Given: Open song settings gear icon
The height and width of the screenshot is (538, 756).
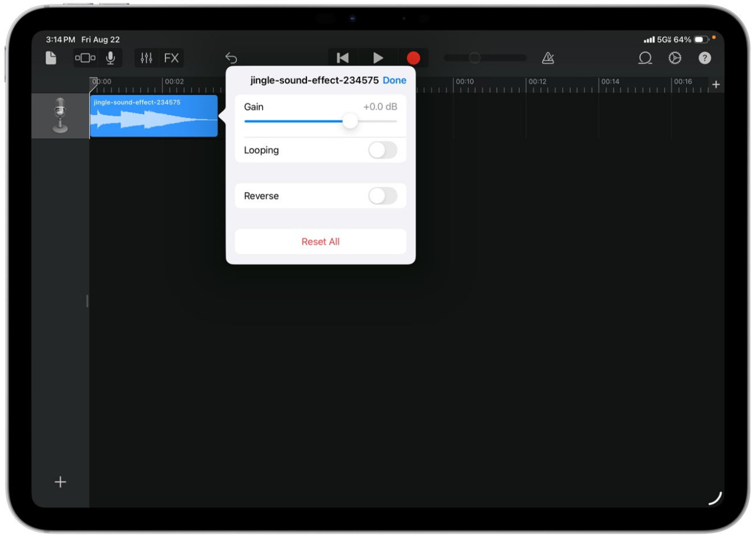Looking at the screenshot, I should 674,58.
